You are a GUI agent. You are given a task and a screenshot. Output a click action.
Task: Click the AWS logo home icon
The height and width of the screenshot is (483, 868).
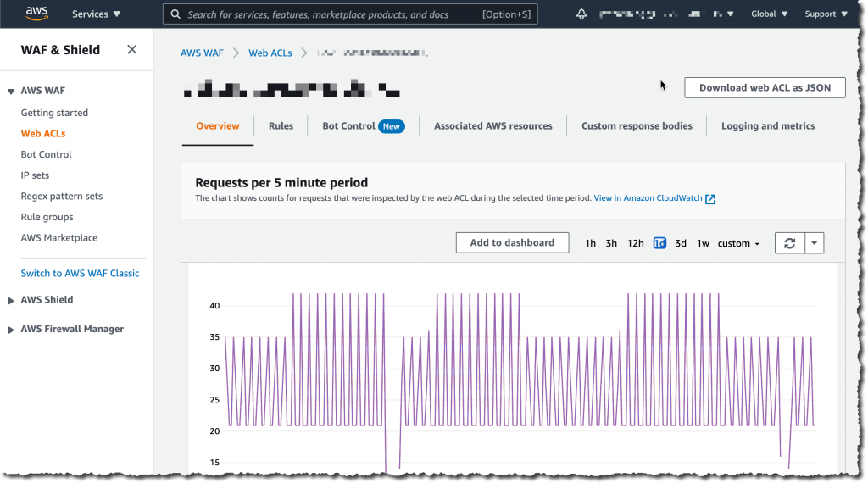(36, 14)
